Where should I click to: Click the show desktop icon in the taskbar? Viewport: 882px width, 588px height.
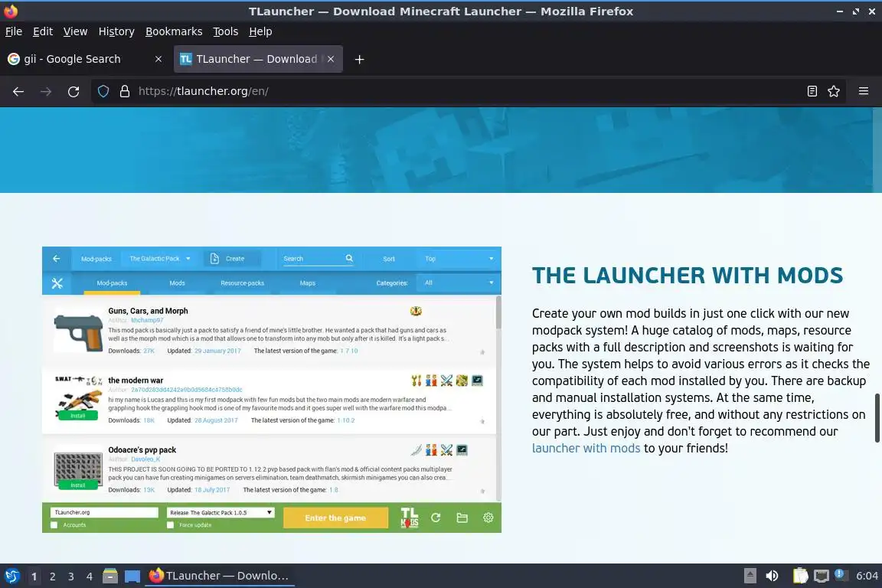click(x=132, y=576)
